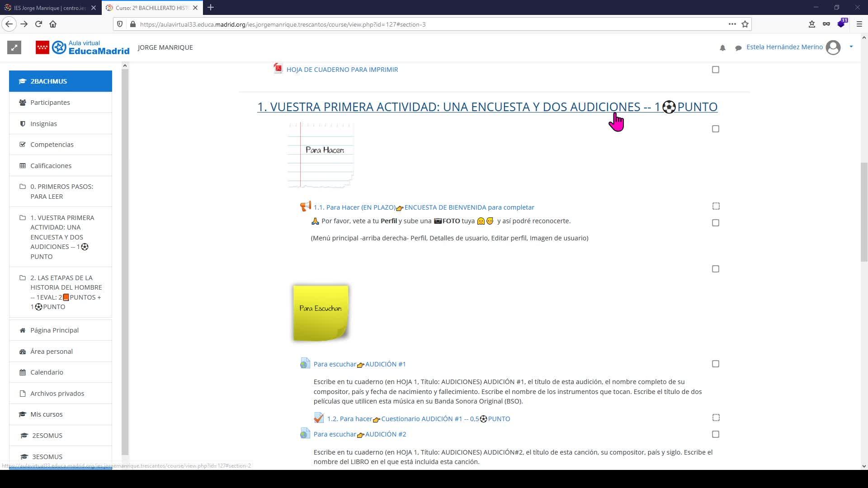Screen dimensions: 868x488
Task: Mark AUDICIÓN #1 as completed
Action: point(715,364)
